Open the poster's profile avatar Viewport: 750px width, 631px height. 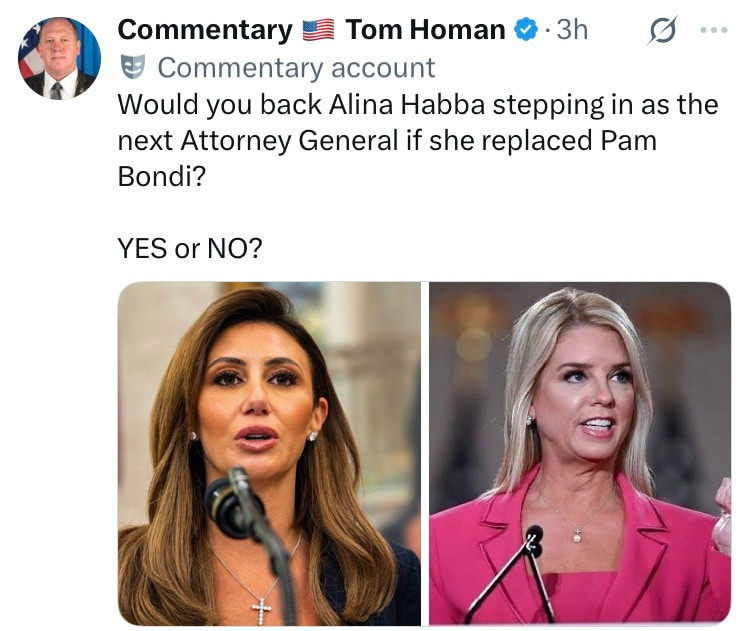[x=59, y=58]
